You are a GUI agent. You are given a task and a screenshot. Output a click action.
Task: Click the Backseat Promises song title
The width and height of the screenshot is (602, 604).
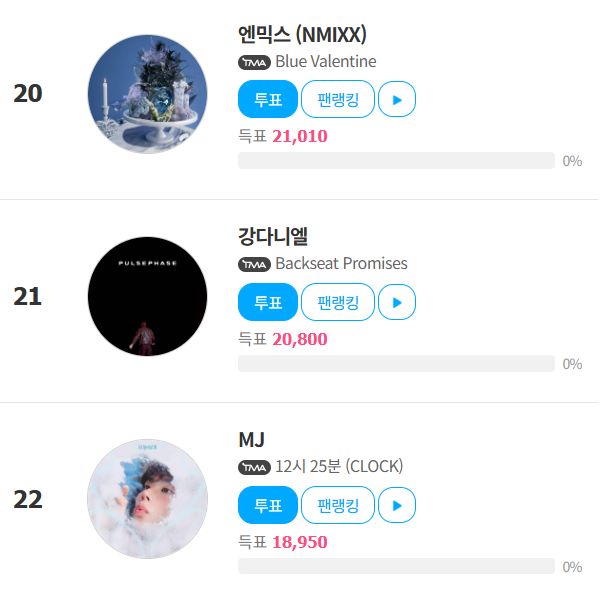tap(341, 264)
